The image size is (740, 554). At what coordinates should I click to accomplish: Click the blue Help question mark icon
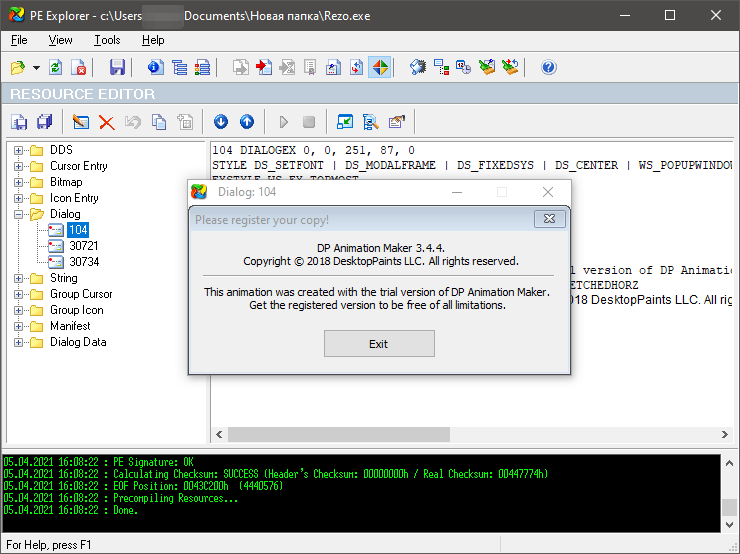point(548,67)
